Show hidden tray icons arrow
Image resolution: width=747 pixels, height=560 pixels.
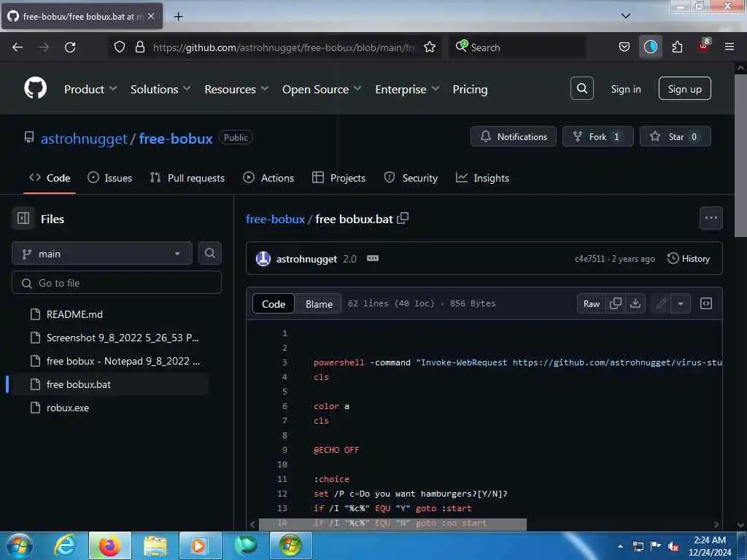pyautogui.click(x=620, y=546)
